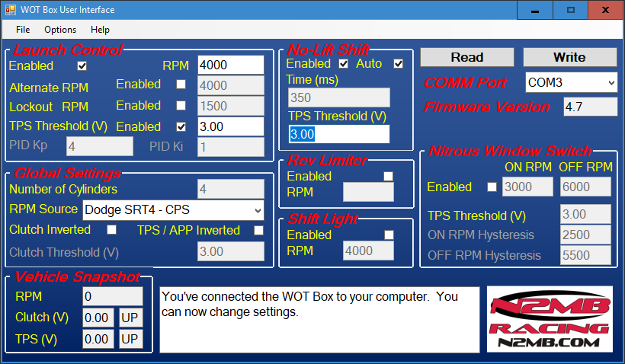The width and height of the screenshot is (625, 364).
Task: Open the Options menu
Action: [x=60, y=30]
